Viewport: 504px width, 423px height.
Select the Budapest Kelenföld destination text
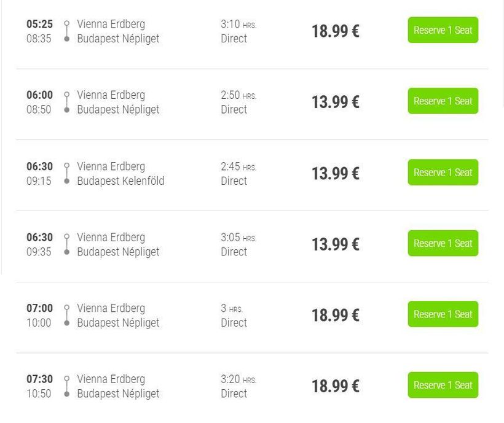(120, 181)
